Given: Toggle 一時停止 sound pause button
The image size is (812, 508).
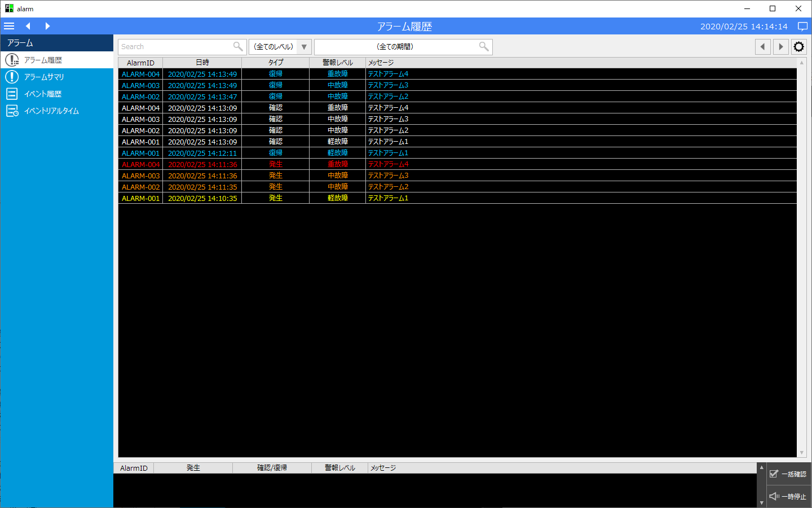Looking at the screenshot, I should click(x=788, y=497).
